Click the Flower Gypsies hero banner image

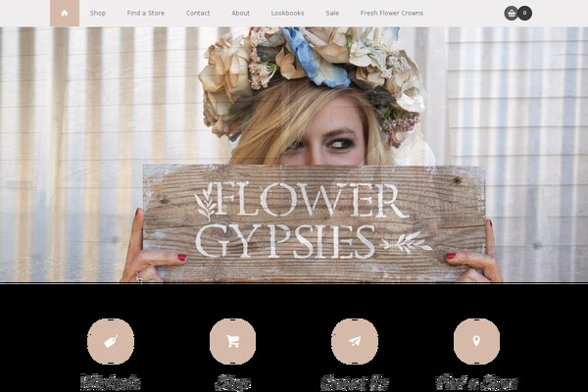click(294, 154)
